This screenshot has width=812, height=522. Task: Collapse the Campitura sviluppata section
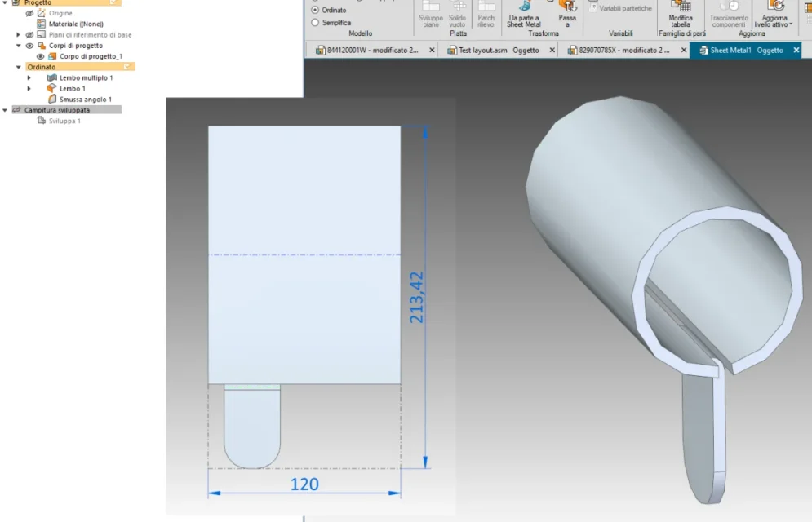point(5,110)
